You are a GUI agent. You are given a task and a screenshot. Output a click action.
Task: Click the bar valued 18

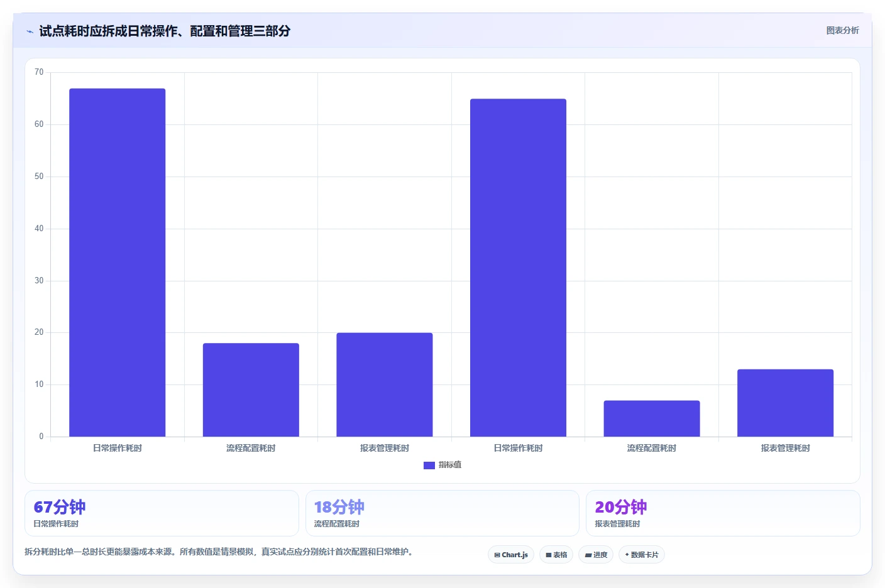tap(251, 389)
